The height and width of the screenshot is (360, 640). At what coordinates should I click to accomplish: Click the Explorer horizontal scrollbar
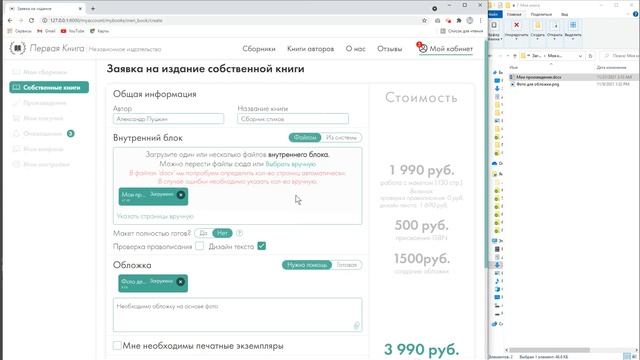click(x=549, y=350)
